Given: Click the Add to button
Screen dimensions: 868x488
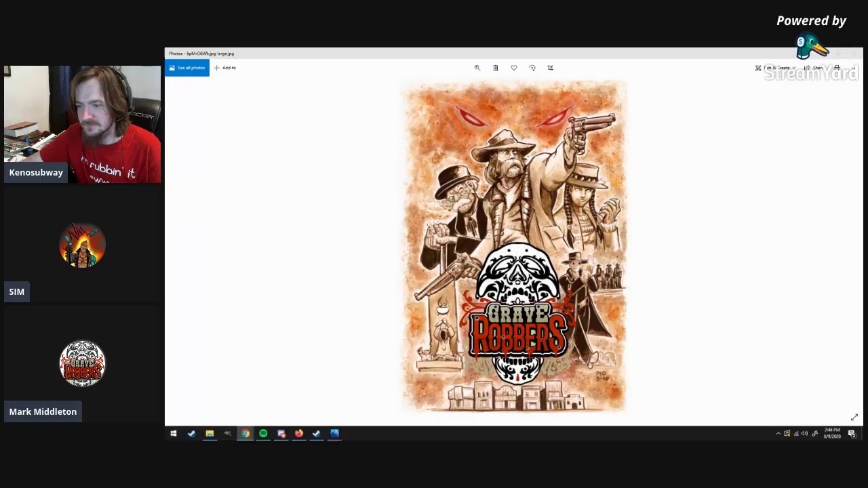Looking at the screenshot, I should [x=225, y=68].
